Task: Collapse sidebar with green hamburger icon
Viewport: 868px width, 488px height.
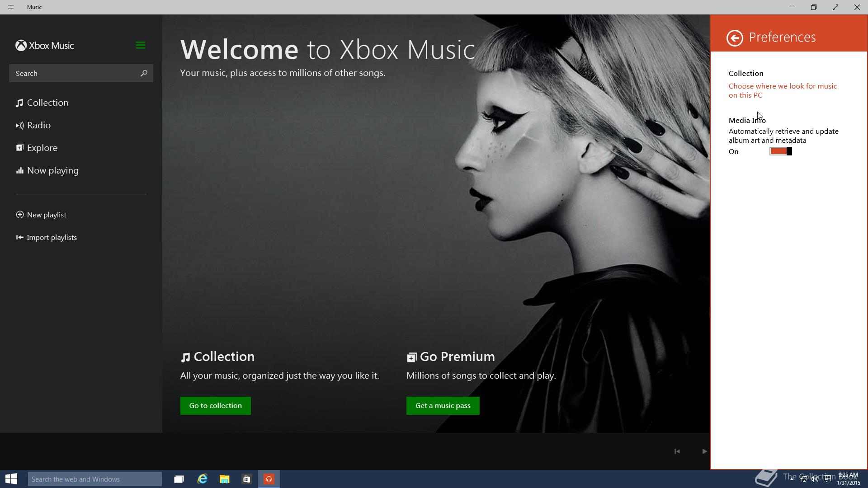Action: (140, 45)
